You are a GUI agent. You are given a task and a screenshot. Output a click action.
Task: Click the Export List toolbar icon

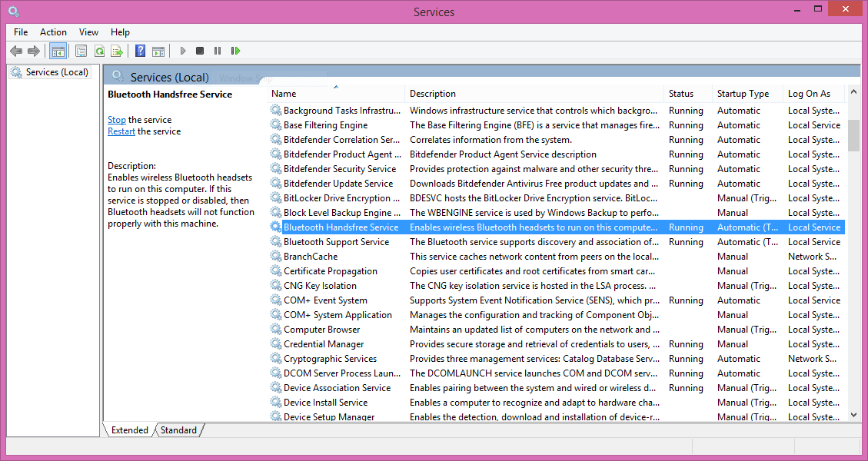(x=117, y=51)
